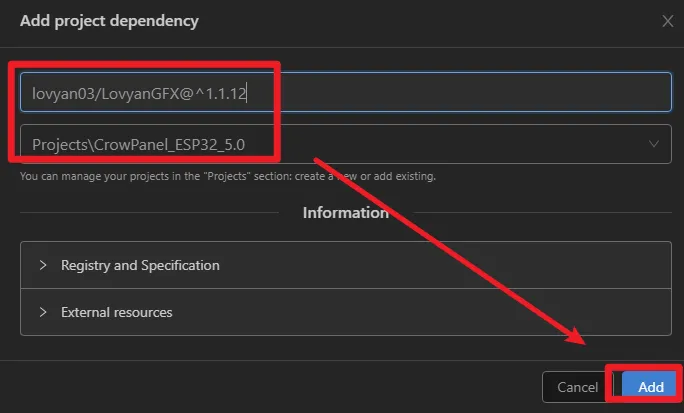Click the "Add project dependency" dialog title
This screenshot has height=413, width=684.
click(x=109, y=21)
